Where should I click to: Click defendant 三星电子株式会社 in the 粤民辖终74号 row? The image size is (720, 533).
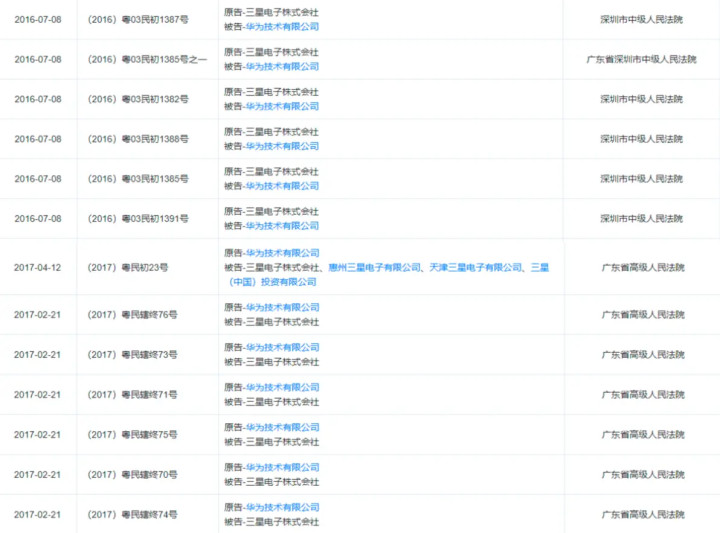[282, 522]
